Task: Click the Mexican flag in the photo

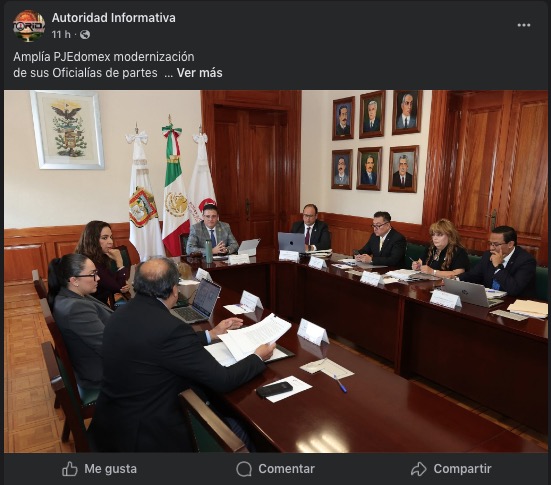Action: pyautogui.click(x=175, y=190)
